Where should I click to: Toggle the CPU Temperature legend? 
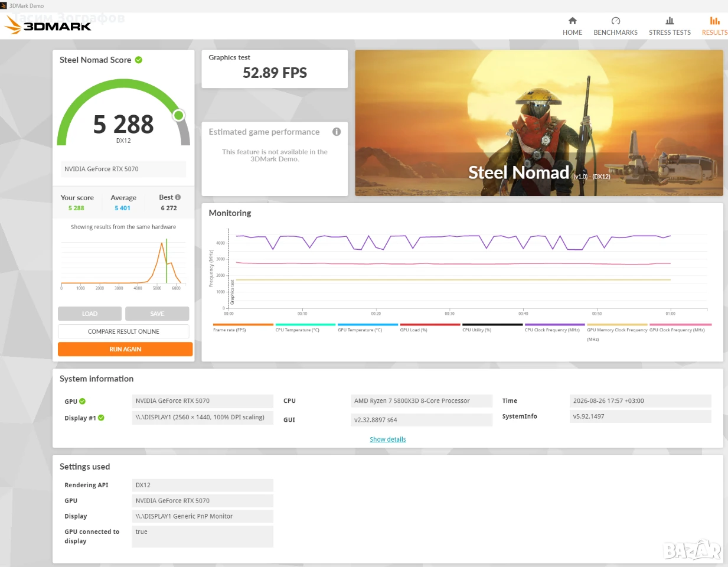tap(305, 327)
